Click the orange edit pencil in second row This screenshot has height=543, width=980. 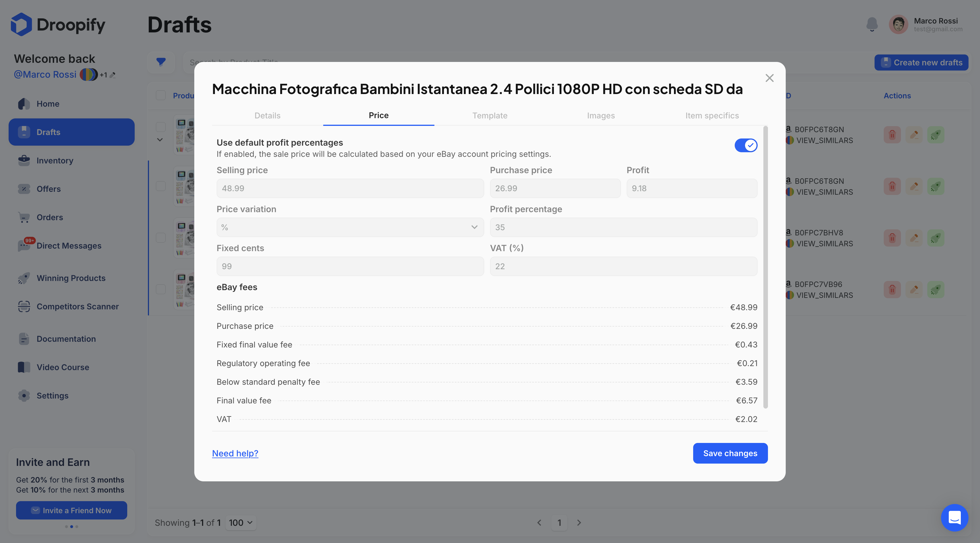(914, 186)
